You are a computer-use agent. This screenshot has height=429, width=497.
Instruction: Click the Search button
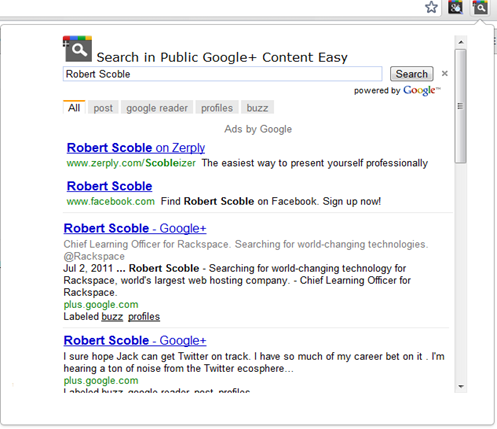point(412,74)
